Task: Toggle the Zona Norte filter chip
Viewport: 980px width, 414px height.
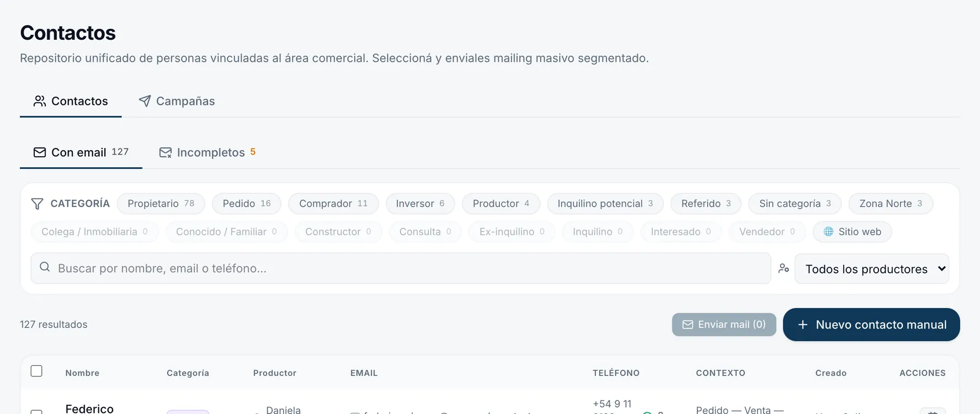Action: click(x=891, y=204)
